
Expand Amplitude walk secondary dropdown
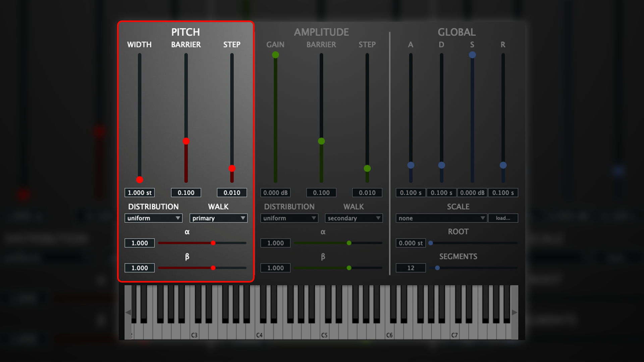tap(354, 218)
